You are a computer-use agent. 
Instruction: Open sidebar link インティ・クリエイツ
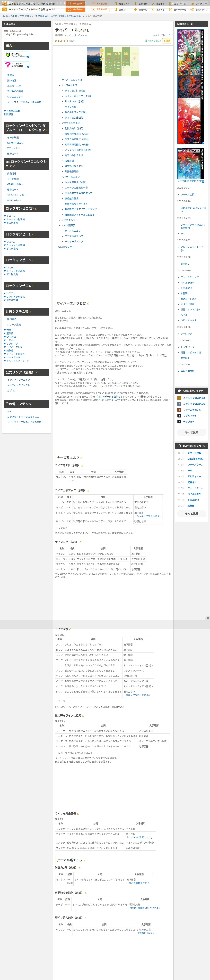click(x=19, y=380)
